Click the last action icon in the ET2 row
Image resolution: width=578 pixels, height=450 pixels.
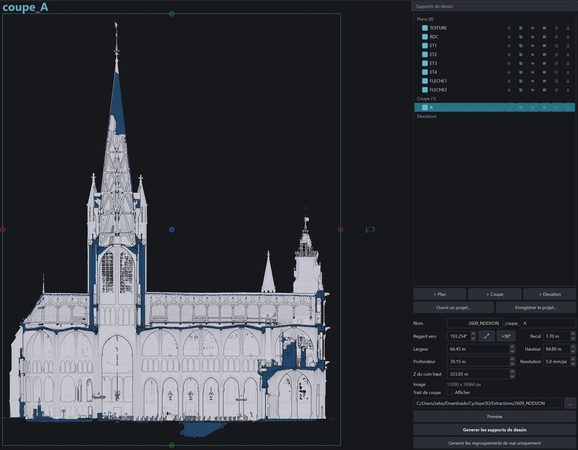click(x=568, y=55)
